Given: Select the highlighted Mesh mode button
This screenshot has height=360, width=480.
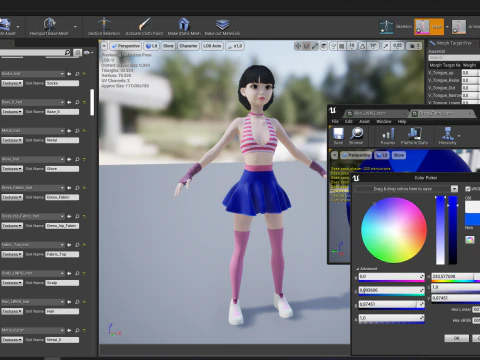Looking at the screenshot, I should point(429,27).
